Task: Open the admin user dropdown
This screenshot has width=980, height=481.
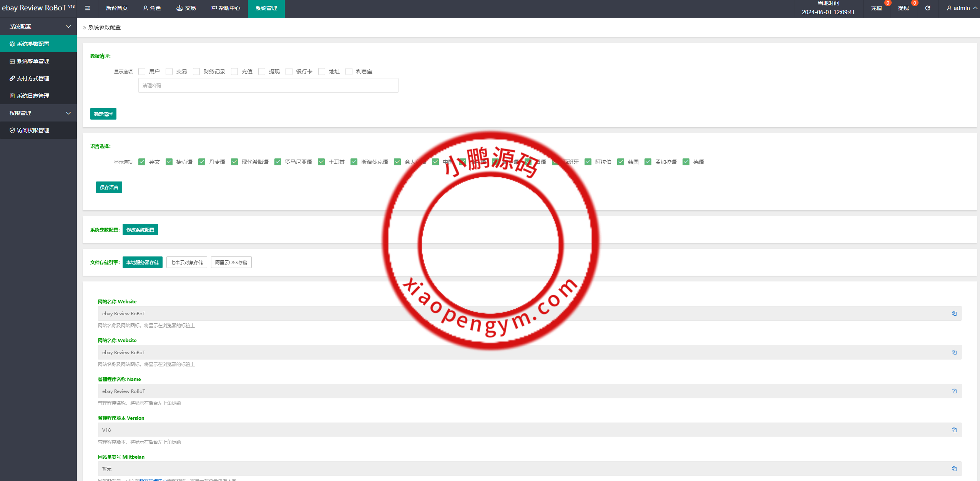Action: tap(962, 8)
